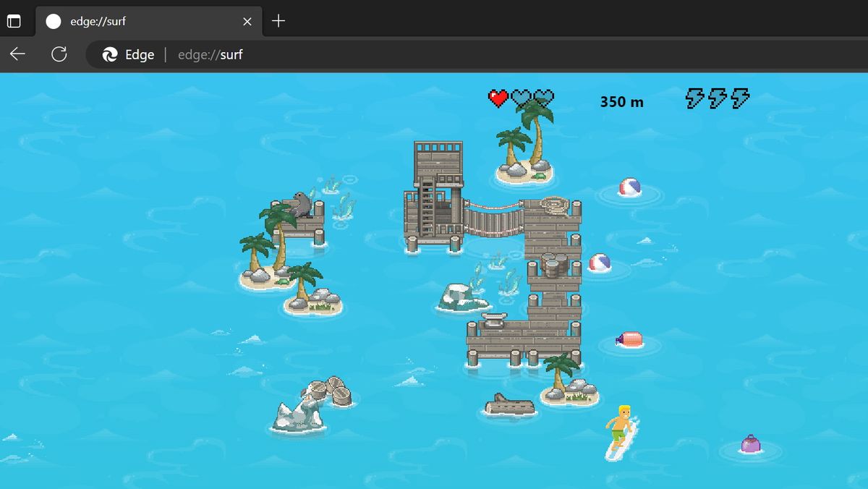Click the tab preview button at top left
The image size is (868, 489).
(x=13, y=20)
